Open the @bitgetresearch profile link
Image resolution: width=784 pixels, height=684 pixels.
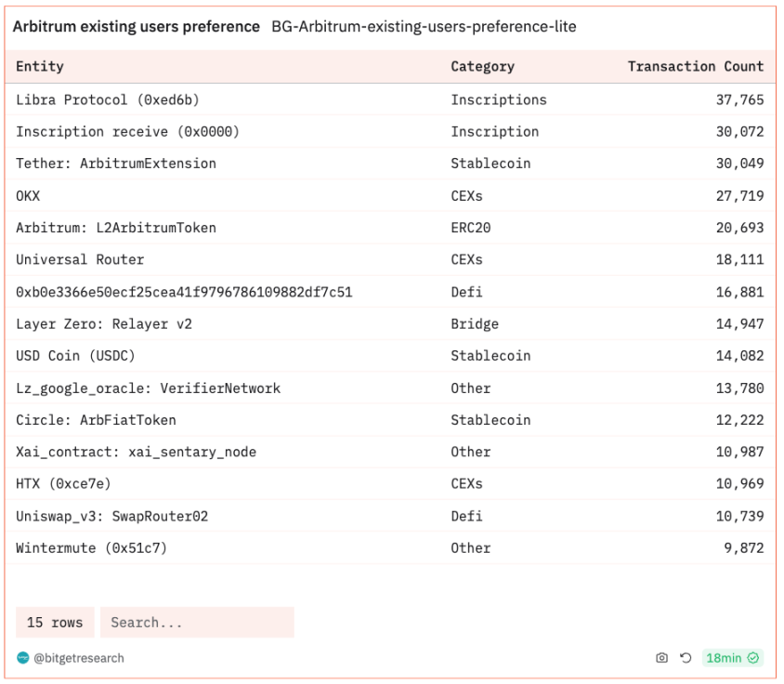coord(79,658)
